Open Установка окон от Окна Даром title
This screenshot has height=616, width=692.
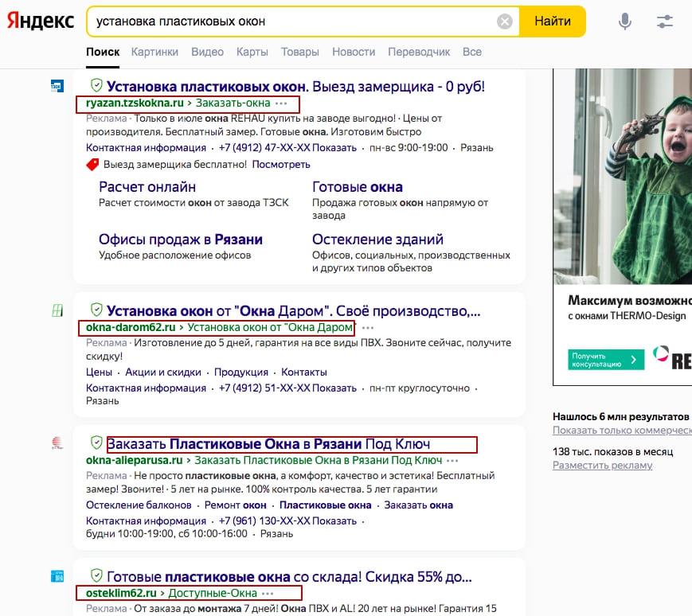click(x=294, y=311)
